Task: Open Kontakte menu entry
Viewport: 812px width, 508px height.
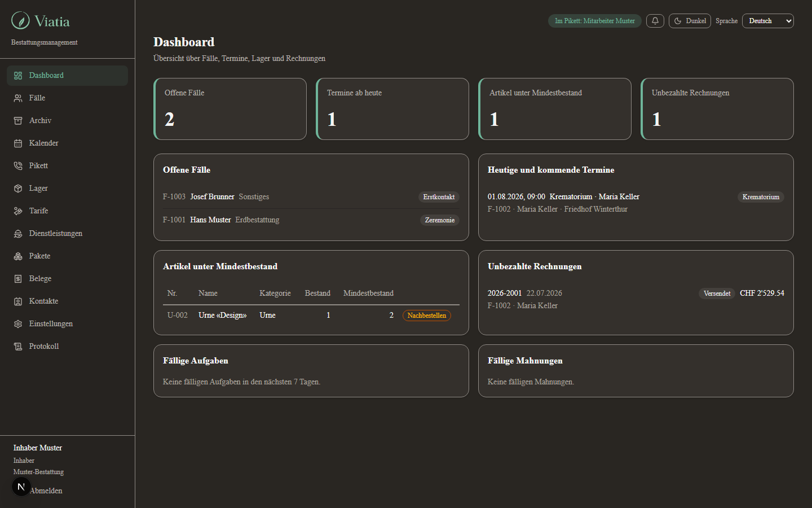Action: tap(68, 301)
